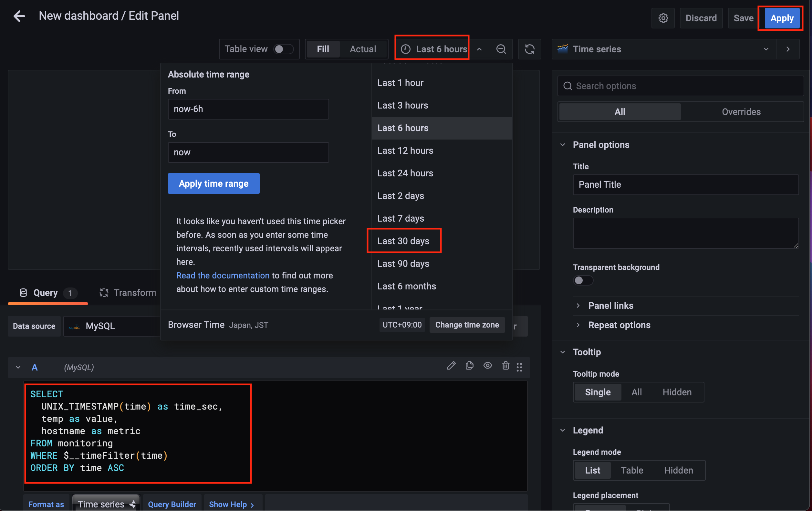Delete query A with trash icon
This screenshot has width=812, height=511.
[x=505, y=366]
